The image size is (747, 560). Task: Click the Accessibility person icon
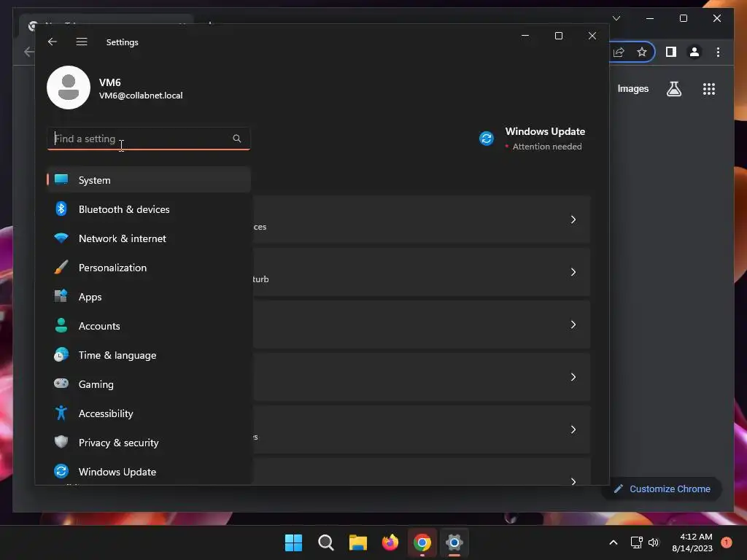(x=61, y=413)
